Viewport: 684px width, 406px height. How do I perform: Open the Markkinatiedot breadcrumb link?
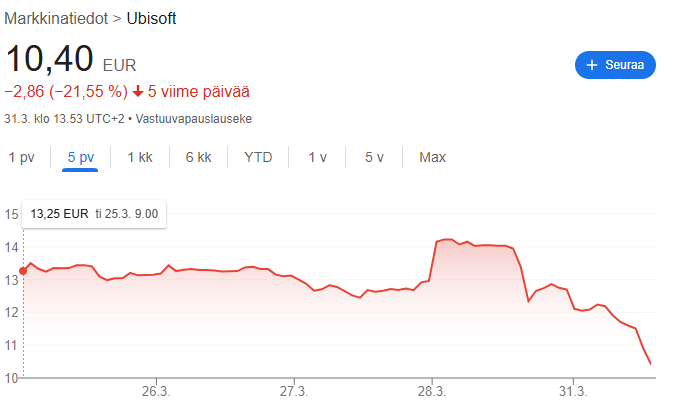(56, 19)
